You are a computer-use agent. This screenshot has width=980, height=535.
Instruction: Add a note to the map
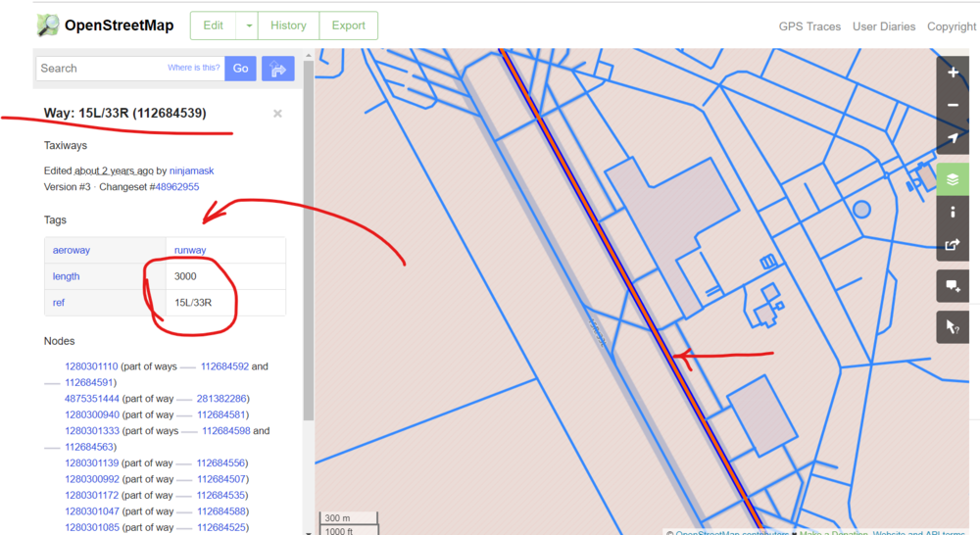coord(953,286)
